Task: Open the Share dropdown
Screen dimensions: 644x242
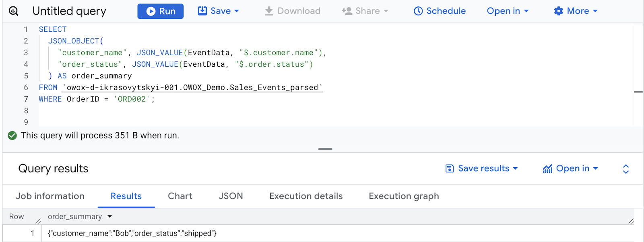Action: 365,11
